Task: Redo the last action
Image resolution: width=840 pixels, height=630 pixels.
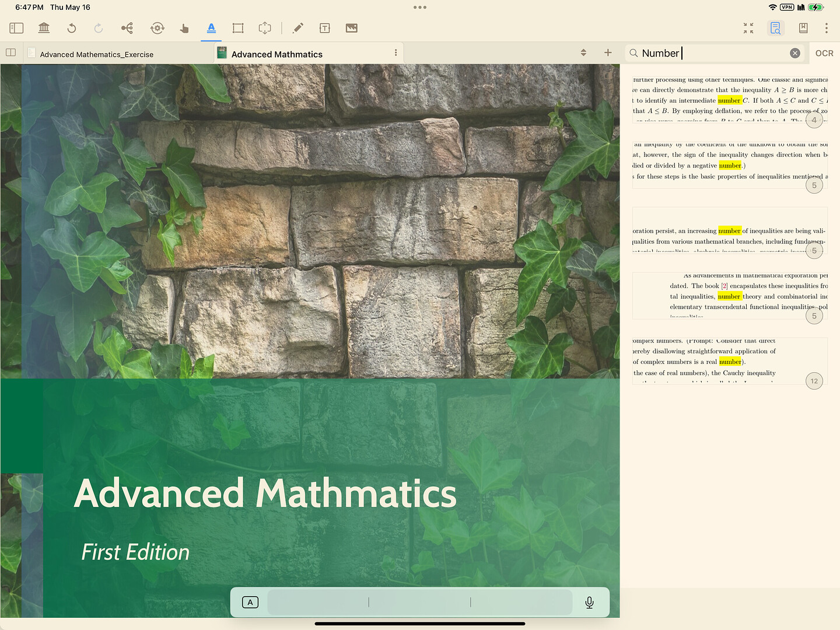Action: (99, 28)
